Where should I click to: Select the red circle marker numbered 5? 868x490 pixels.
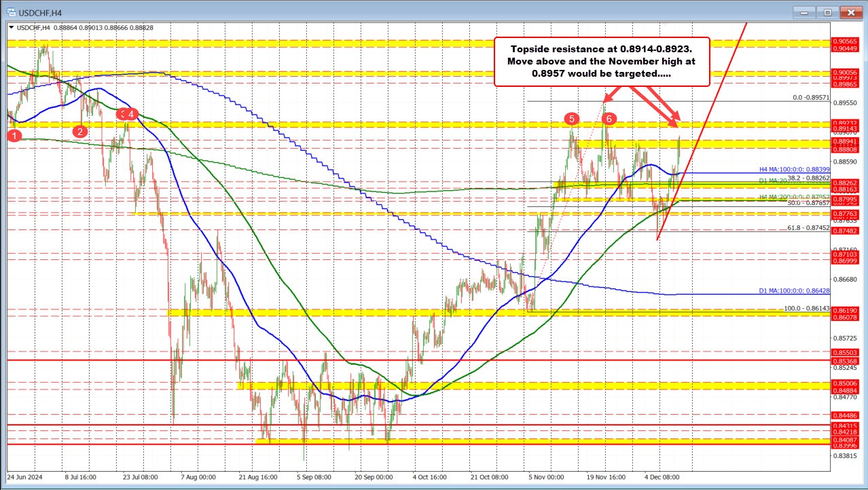(572, 119)
